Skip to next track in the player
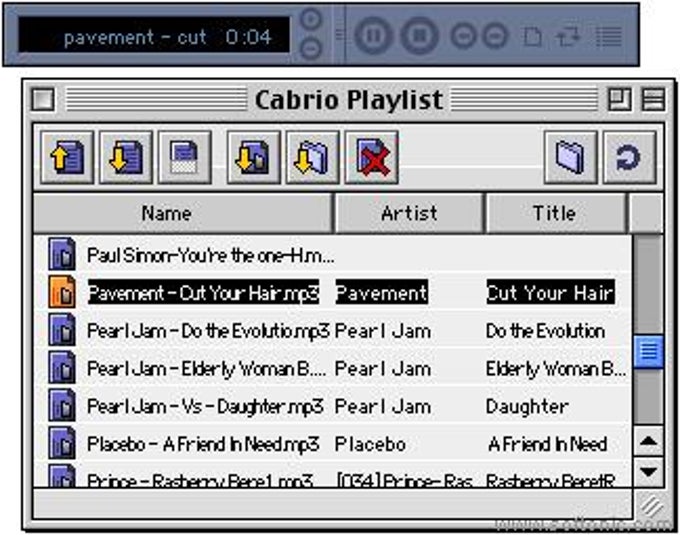 (x=495, y=36)
